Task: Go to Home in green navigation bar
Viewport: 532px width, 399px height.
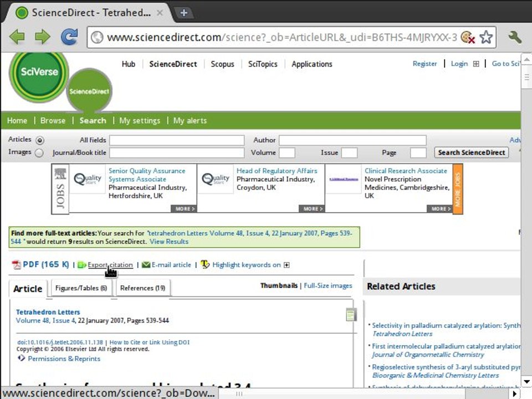Action: tap(17, 120)
